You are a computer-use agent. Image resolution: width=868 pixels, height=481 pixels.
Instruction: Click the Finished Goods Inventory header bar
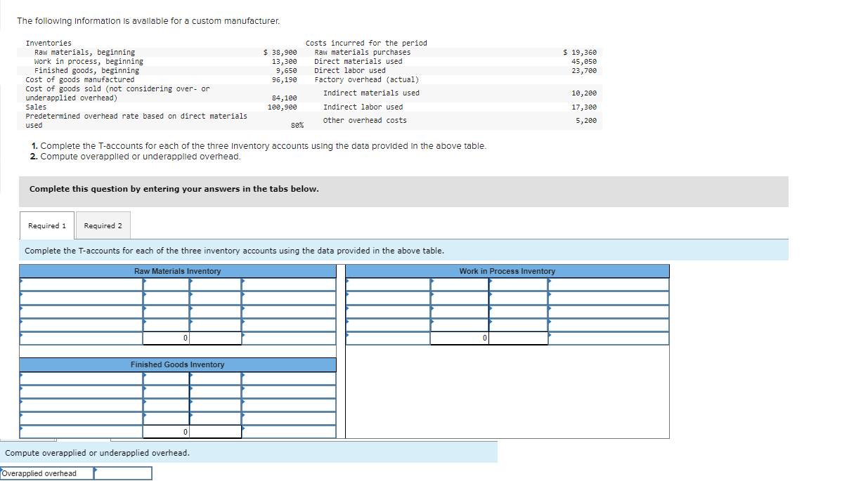click(x=179, y=364)
